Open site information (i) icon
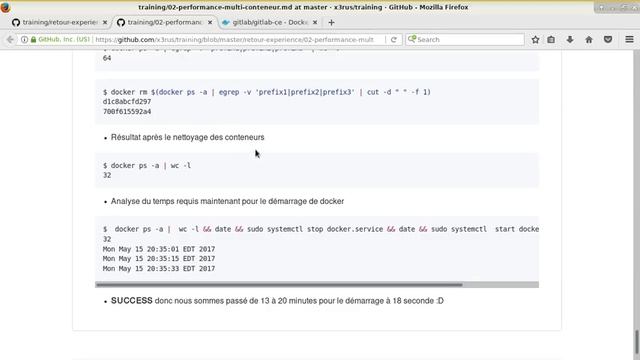This screenshot has width=640, height=360. click(x=24, y=40)
